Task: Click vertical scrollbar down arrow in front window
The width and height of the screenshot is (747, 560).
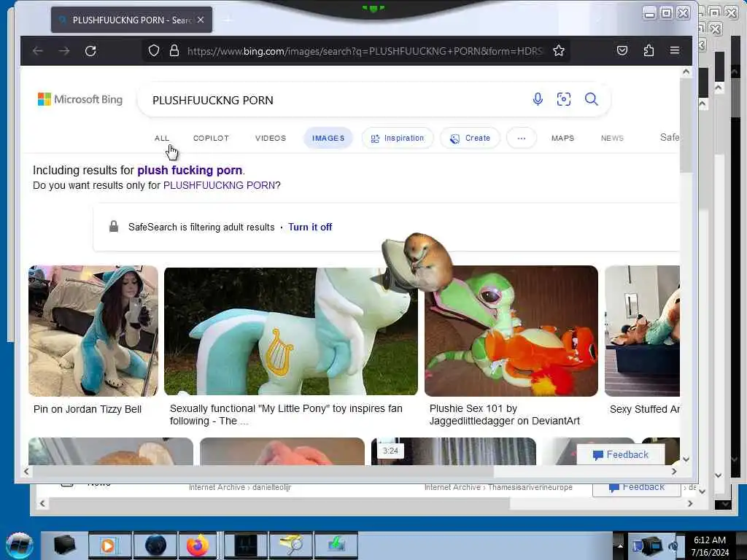Action: (x=686, y=459)
